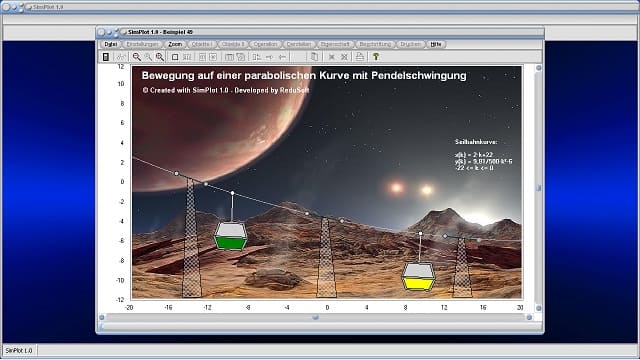
Task: Open the calculator icon in toolbar
Action: [106, 57]
